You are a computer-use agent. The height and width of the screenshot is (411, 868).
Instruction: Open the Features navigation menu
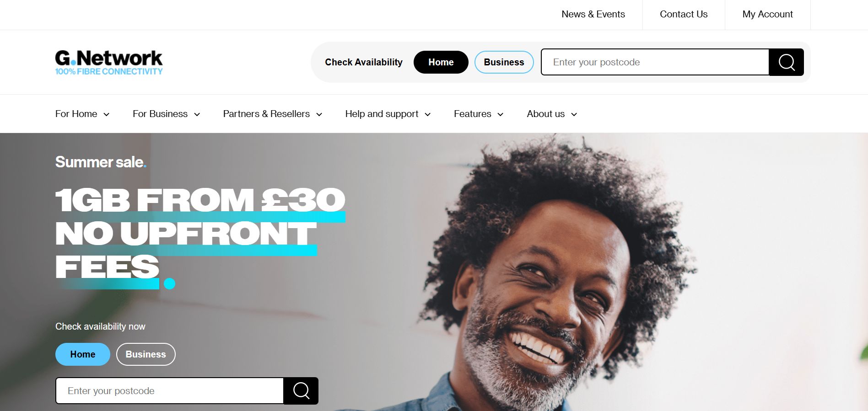[x=479, y=114]
